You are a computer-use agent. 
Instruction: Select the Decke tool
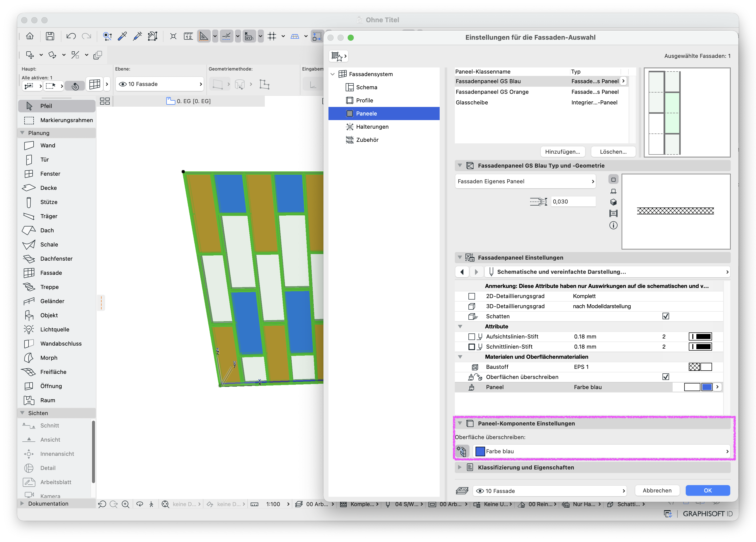point(57,188)
